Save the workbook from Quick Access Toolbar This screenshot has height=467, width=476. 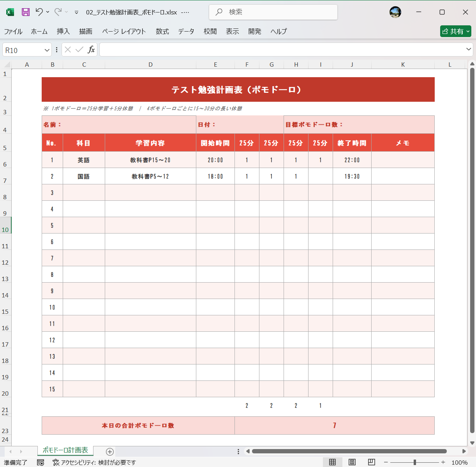(x=25, y=12)
